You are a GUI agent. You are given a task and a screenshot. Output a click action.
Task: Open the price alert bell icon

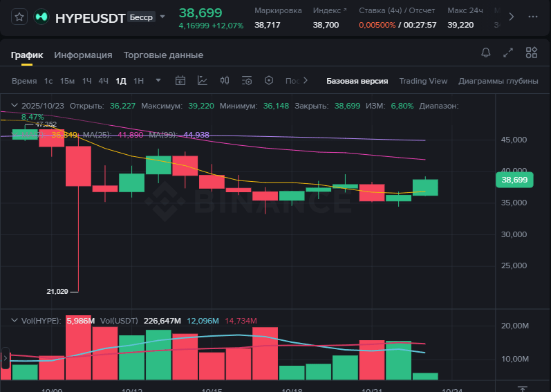click(x=485, y=53)
